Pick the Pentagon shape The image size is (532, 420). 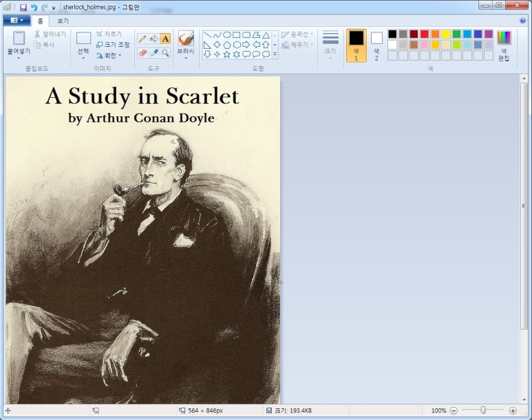pyautogui.click(x=227, y=45)
